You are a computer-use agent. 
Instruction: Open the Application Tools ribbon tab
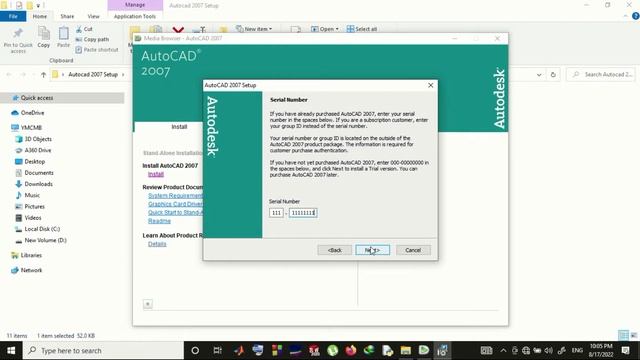tap(135, 16)
